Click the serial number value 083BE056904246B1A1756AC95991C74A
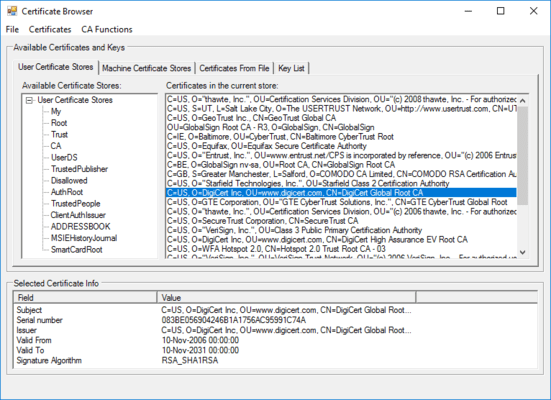This screenshot has width=551, height=400. coord(234,320)
